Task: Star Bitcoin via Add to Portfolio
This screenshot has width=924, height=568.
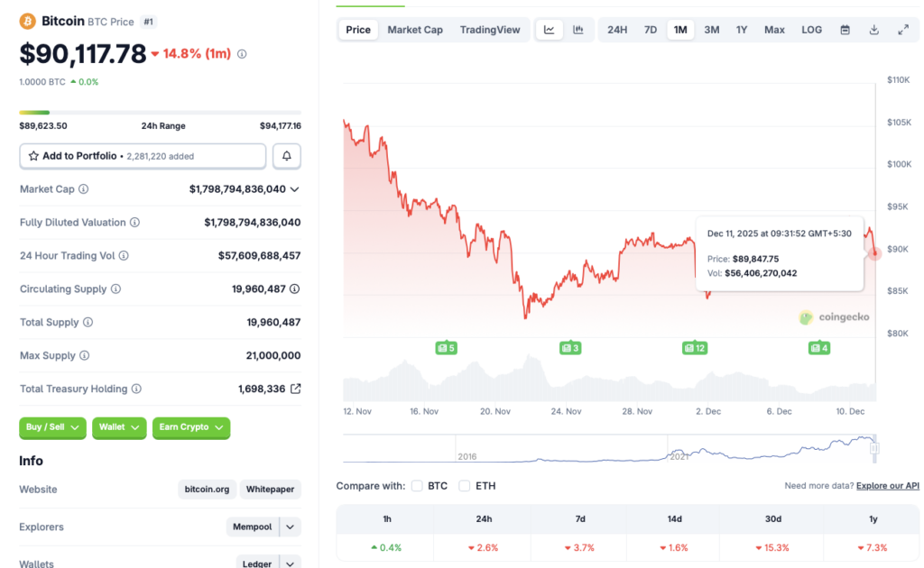Action: [x=36, y=156]
